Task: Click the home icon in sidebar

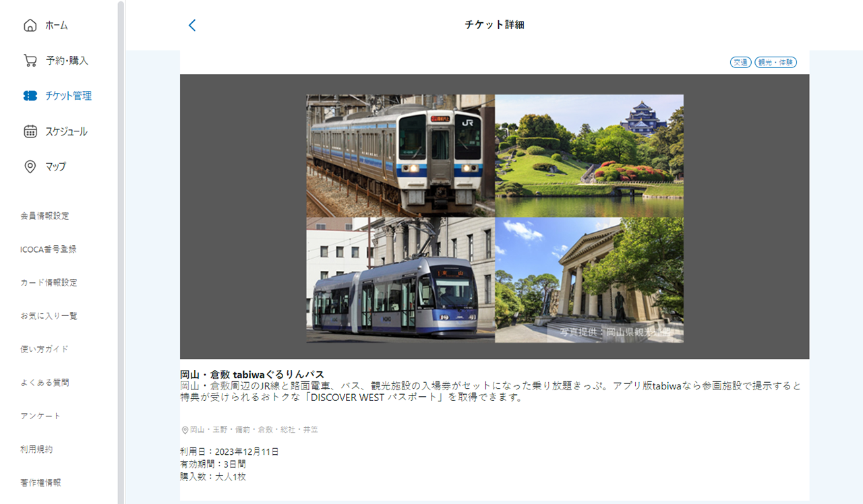Action: (30, 26)
